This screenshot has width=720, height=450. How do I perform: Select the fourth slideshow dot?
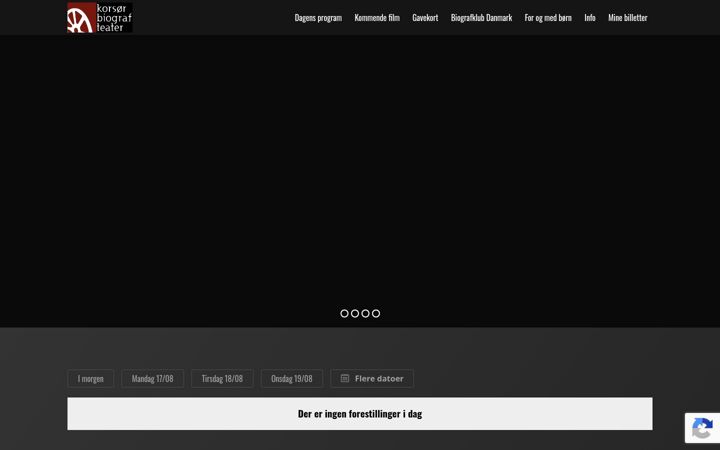[376, 314]
